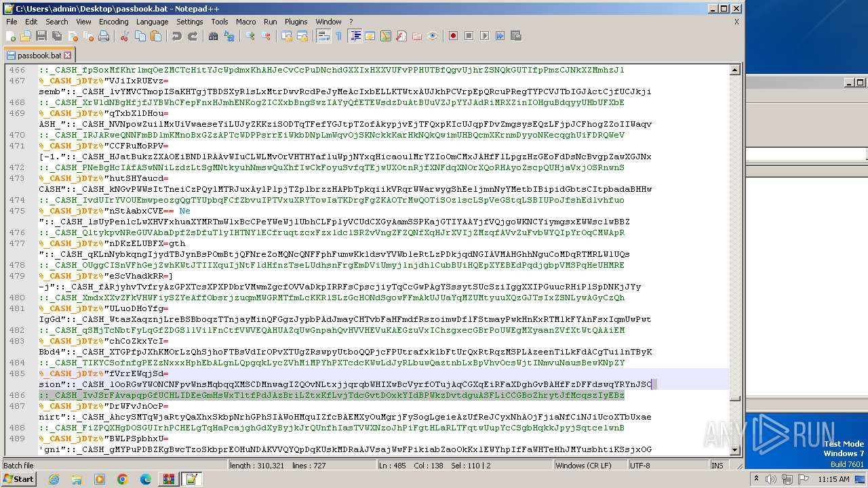Run macro multiple times icon
This screenshot has height=488, width=868.
[x=500, y=36]
